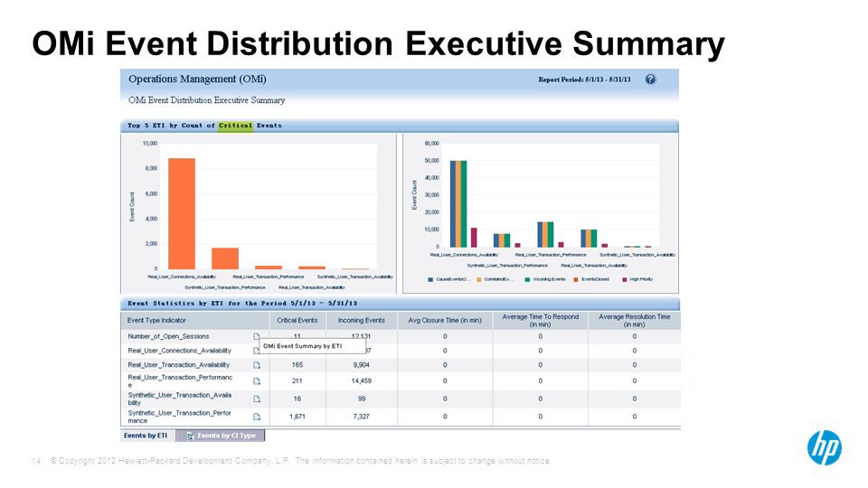Viewport: 868px width, 488px height.
Task: Open drill-down icon for Number_of_Open_Sessions row
Action: point(256,336)
